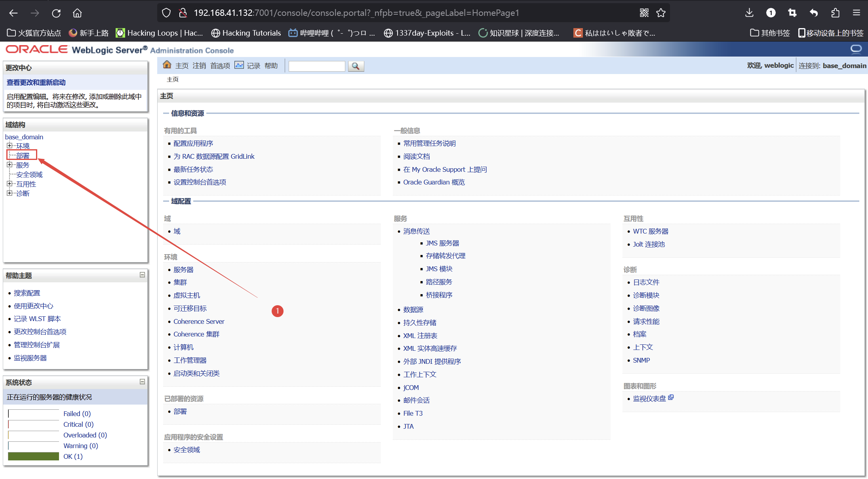
Task: Open the crop screenshot tool icon
Action: click(x=792, y=13)
